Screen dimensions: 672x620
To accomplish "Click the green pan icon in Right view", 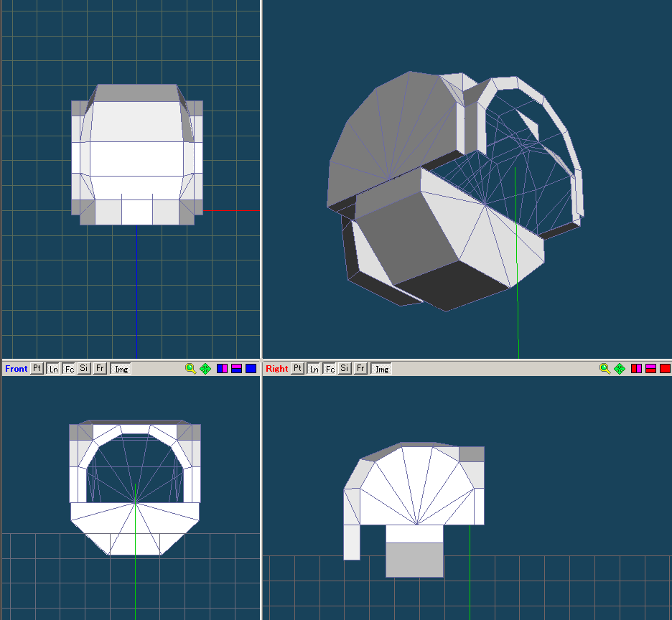I will click(x=620, y=369).
